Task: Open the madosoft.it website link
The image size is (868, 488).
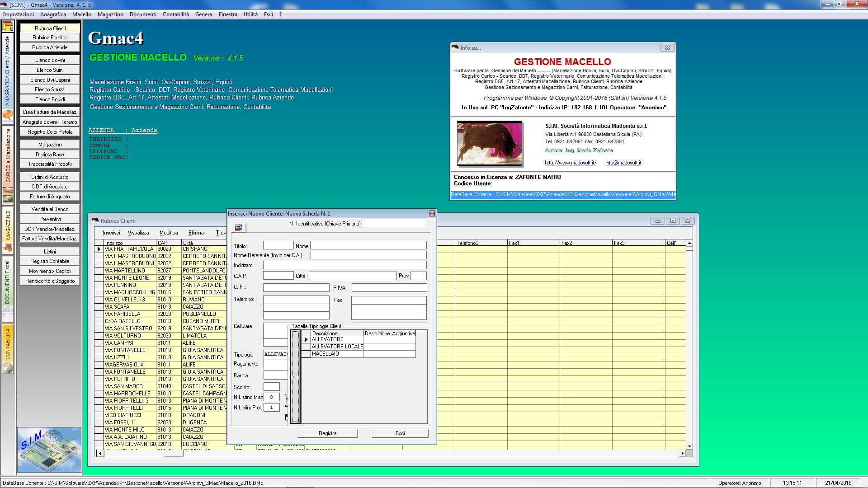Action: (571, 163)
